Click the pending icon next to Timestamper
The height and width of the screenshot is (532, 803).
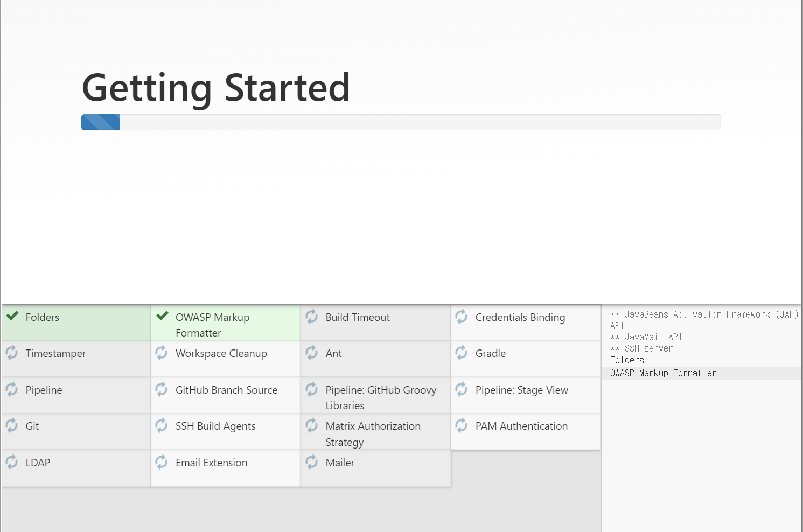pyautogui.click(x=12, y=353)
